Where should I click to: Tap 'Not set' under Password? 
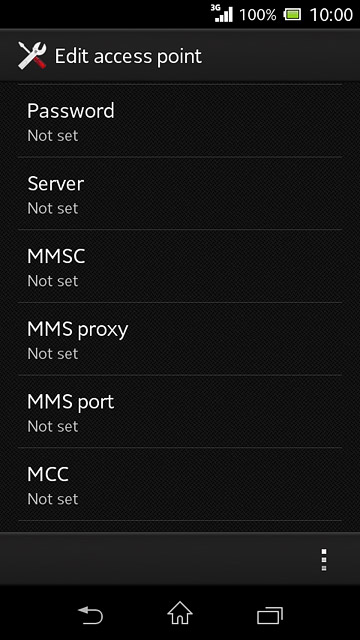coord(53,136)
